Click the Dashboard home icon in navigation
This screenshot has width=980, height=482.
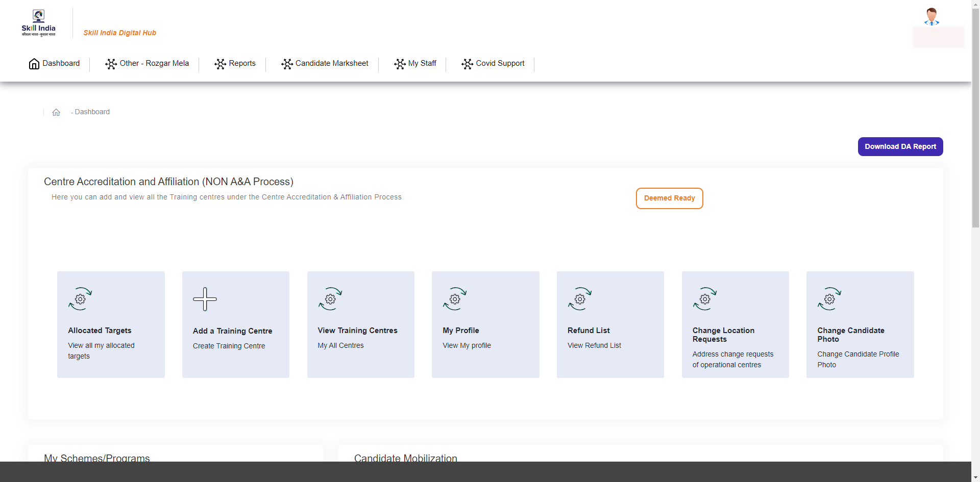pos(34,63)
